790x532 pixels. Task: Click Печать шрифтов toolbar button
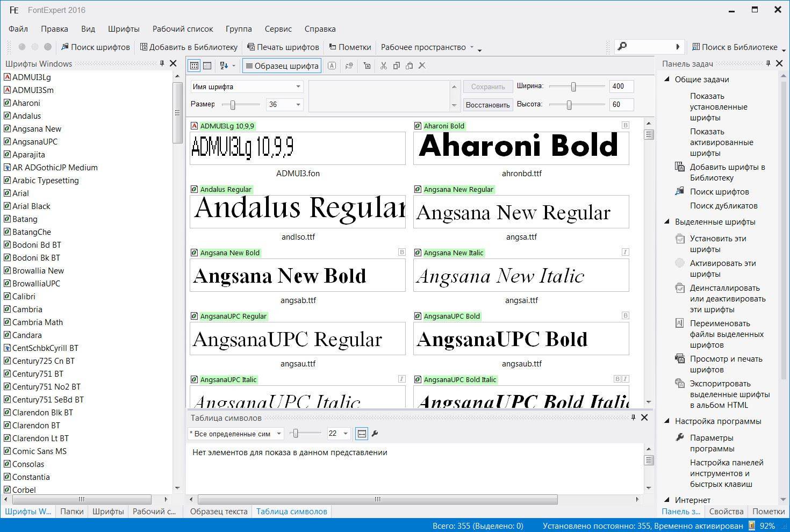click(x=283, y=47)
